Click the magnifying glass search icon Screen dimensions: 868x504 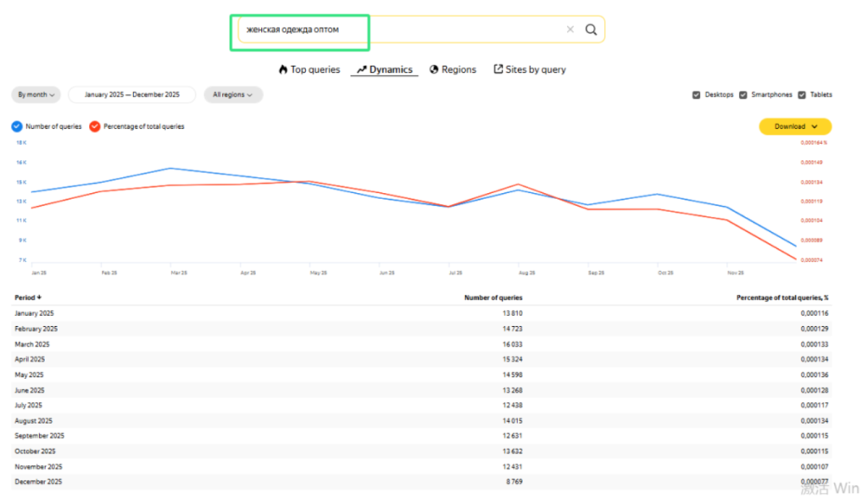point(591,30)
